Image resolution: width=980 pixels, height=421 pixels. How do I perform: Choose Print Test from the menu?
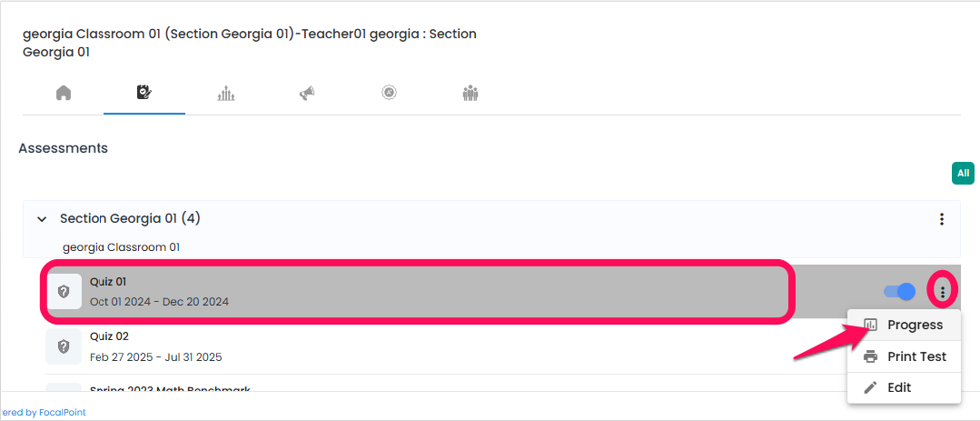(904, 356)
